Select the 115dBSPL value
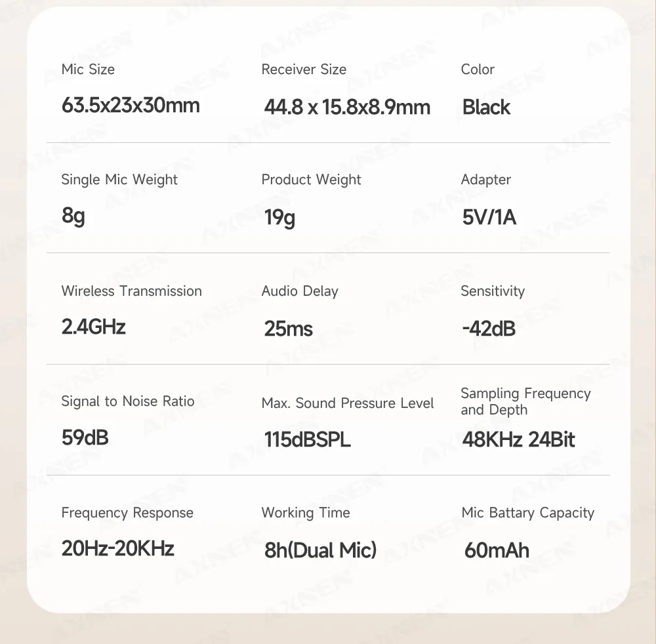 pyautogui.click(x=307, y=439)
